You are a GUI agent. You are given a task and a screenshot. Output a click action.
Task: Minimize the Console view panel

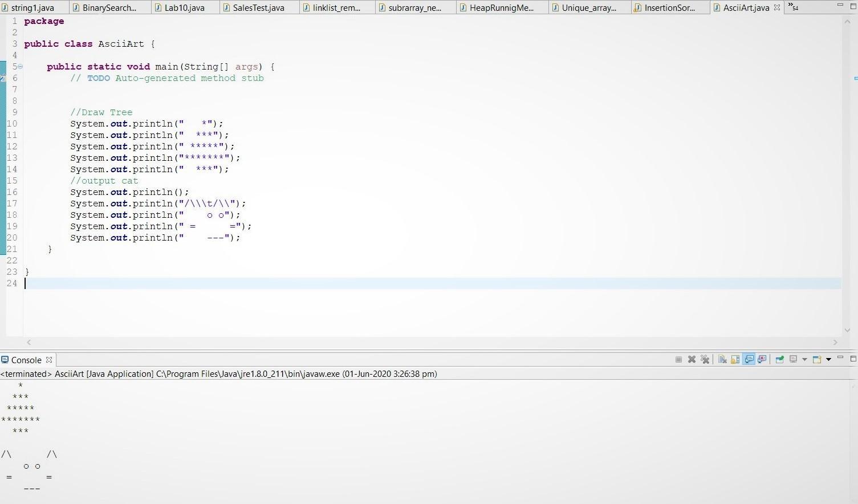840,358
